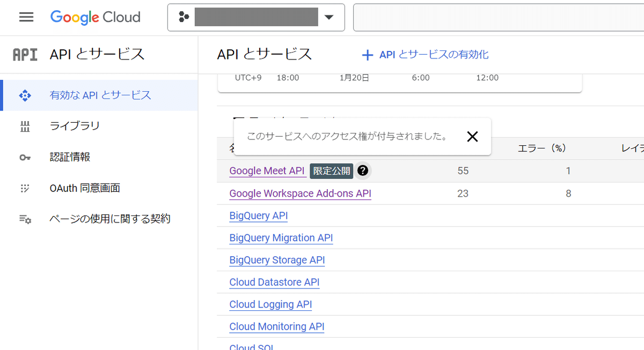This screenshot has width=644, height=350.
Task: Open the ライブラリ library menu item
Action: tap(75, 126)
